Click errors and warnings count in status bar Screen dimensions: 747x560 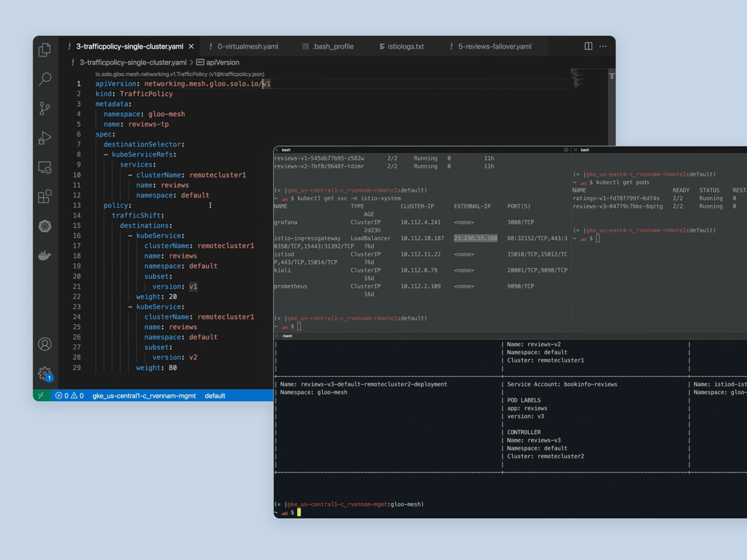70,395
